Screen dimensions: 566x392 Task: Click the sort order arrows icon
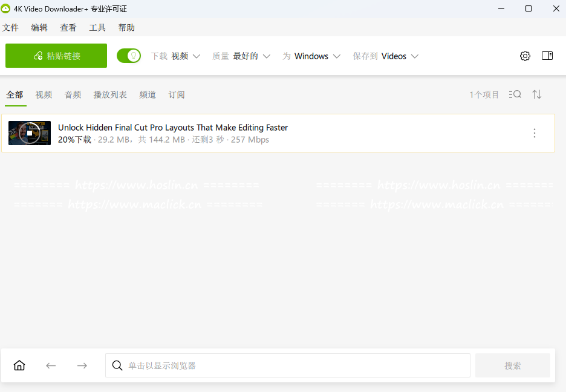[537, 94]
